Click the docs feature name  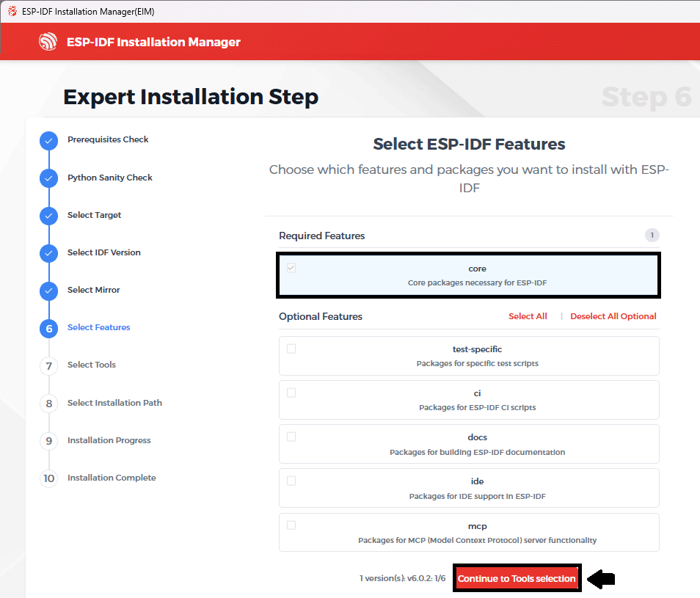pos(477,437)
